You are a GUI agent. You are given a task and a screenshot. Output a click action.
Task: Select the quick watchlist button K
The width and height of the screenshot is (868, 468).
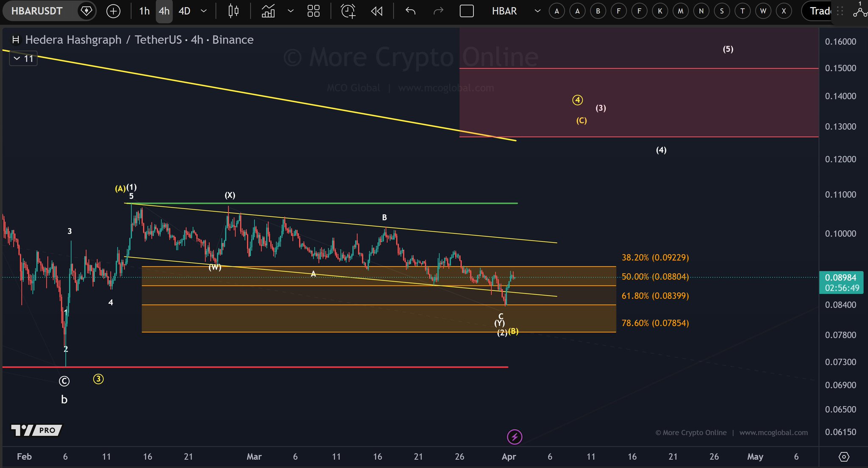[x=660, y=11]
